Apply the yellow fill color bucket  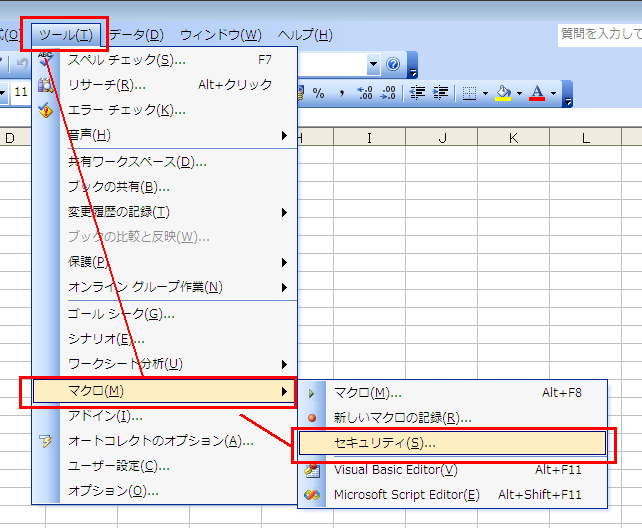tap(502, 93)
